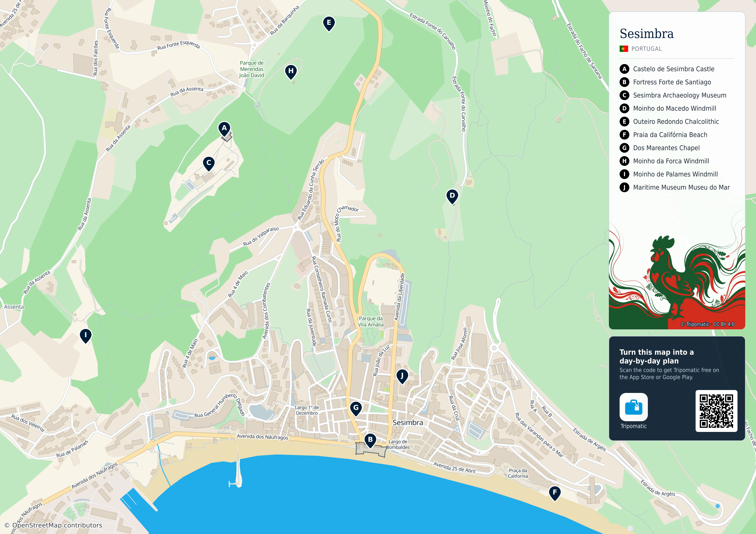Select map pin F on Praia da Califórnia
This screenshot has width=756, height=534.
[555, 494]
